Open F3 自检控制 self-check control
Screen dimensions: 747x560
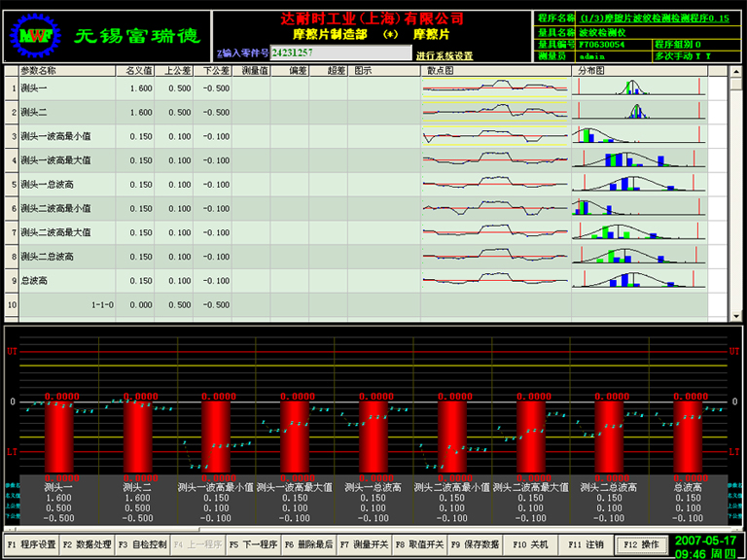pos(143,544)
